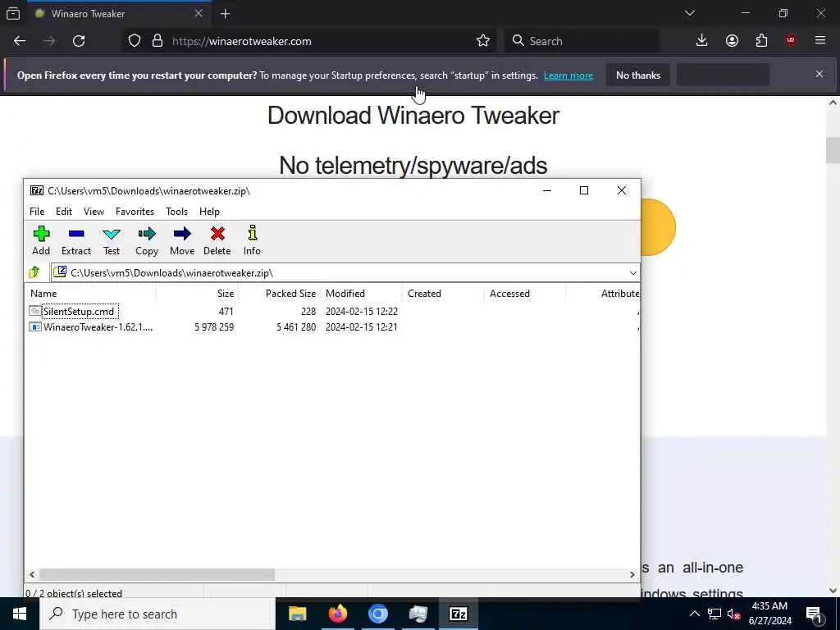Open the Info toolbar icon in 7-Zip
840x630 pixels.
pyautogui.click(x=252, y=240)
